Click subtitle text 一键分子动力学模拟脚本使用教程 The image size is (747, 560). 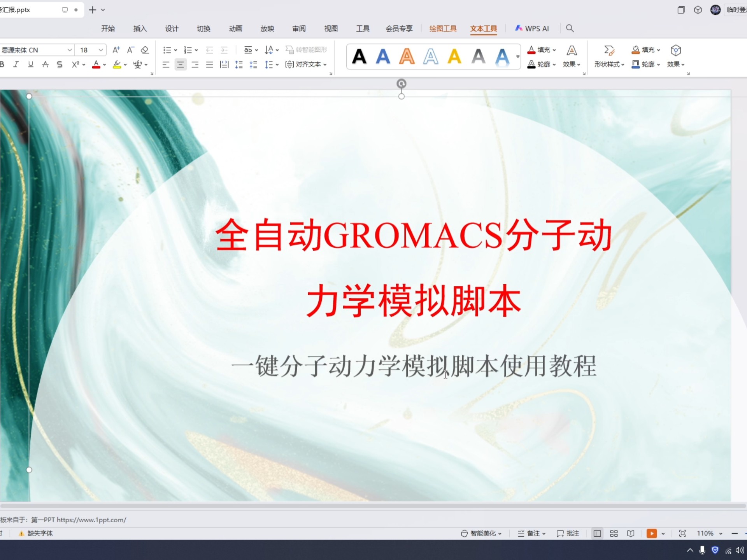click(414, 366)
